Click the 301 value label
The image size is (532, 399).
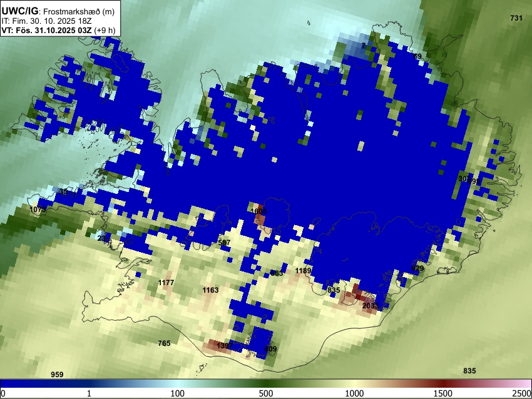(464, 179)
